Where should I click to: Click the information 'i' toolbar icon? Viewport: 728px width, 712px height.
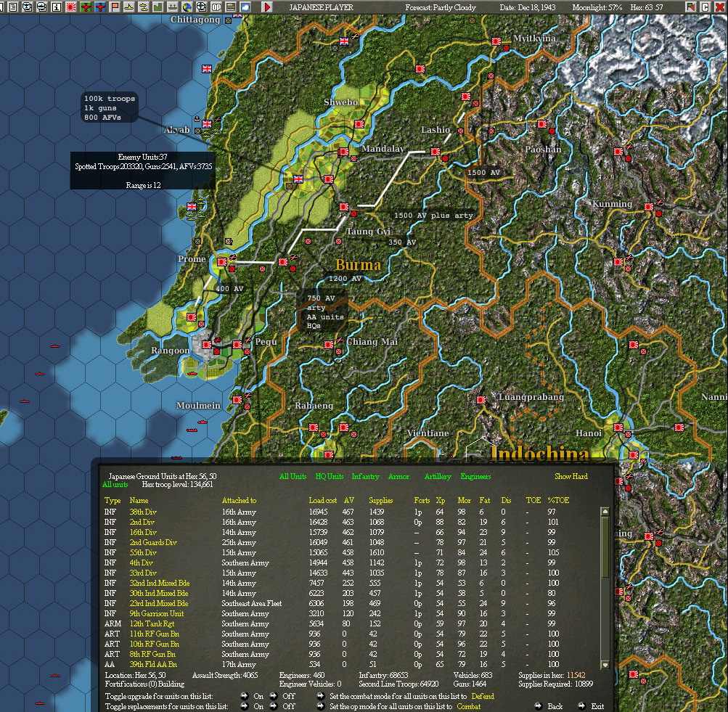(x=57, y=7)
